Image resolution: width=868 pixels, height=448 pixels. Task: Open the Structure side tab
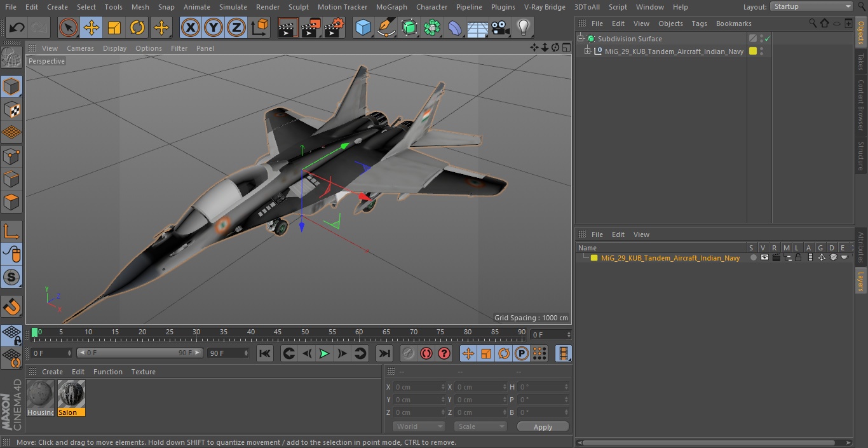pos(861,156)
